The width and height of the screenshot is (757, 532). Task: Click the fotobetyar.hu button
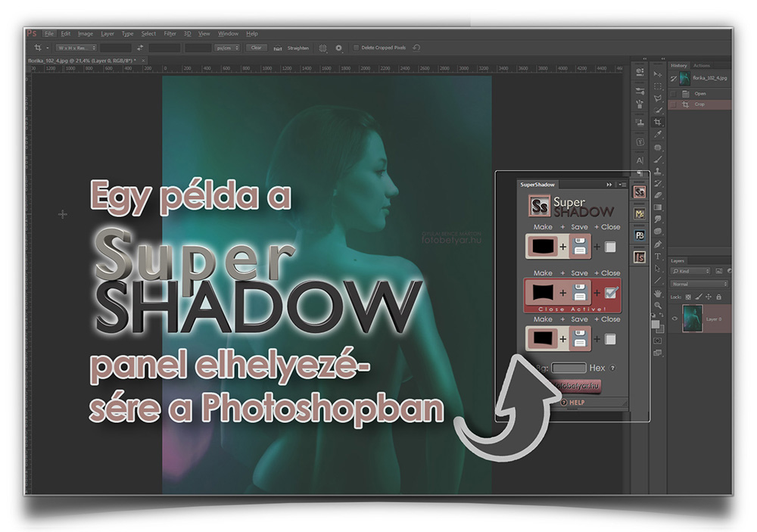575,386
